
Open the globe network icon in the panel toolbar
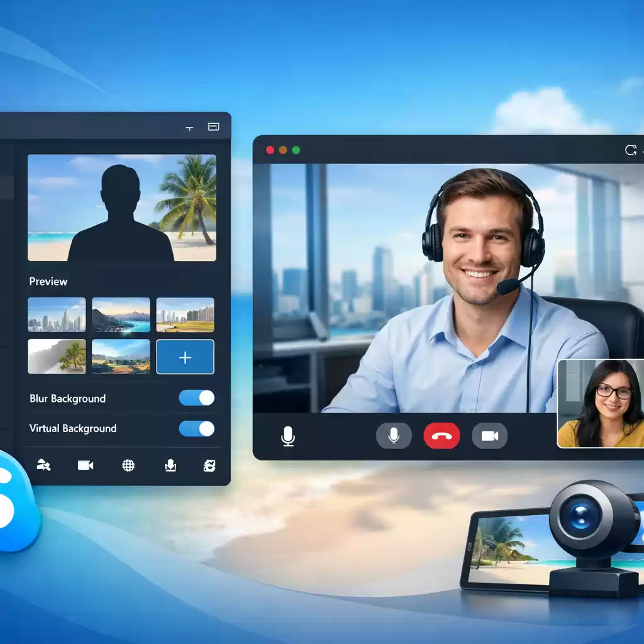pos(128,466)
